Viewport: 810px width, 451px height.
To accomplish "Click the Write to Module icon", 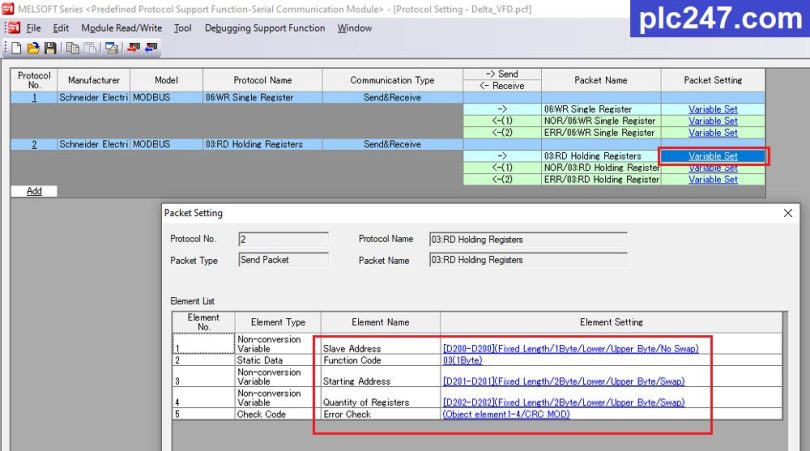I will (133, 47).
